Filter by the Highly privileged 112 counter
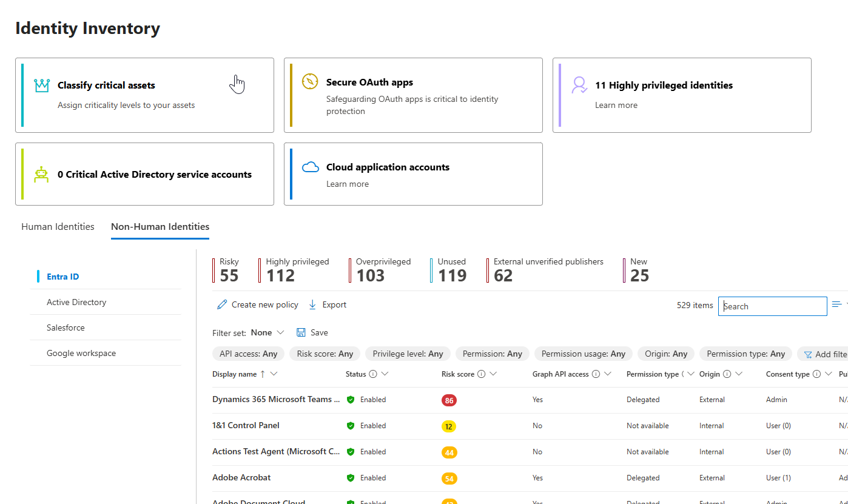The image size is (848, 504). [x=294, y=270]
